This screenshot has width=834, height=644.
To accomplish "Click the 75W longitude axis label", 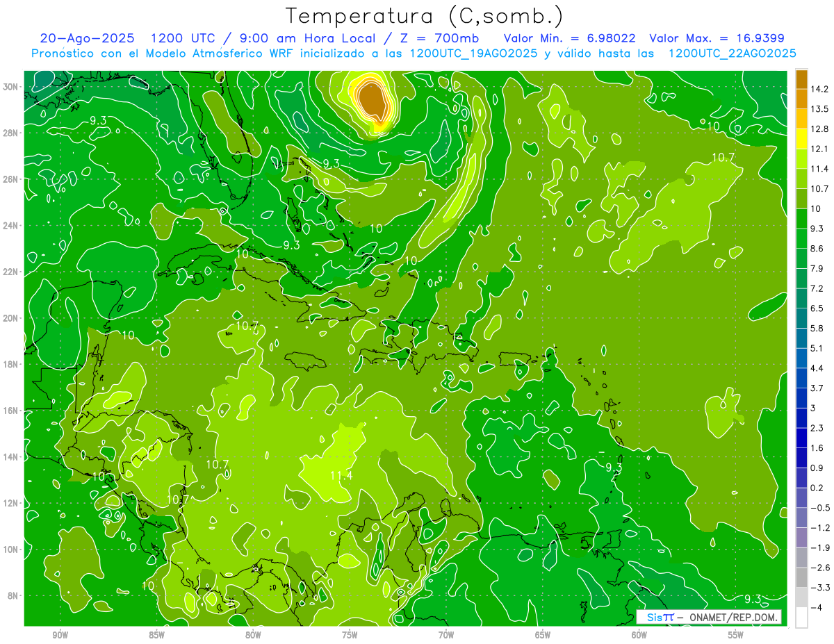I will pos(350,635).
